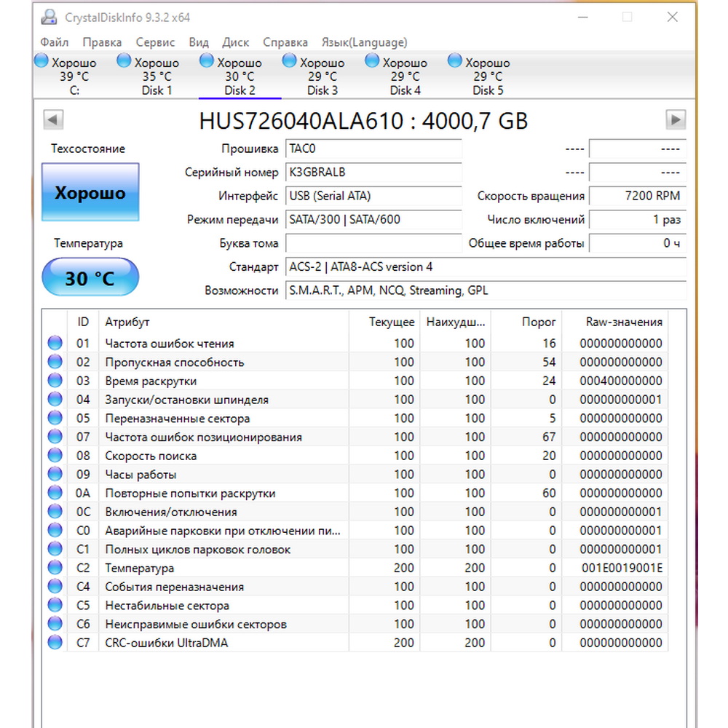Click status orb of attribute 0A Повторные попытки раскрутки
This screenshot has width=728, height=728.
(x=55, y=493)
